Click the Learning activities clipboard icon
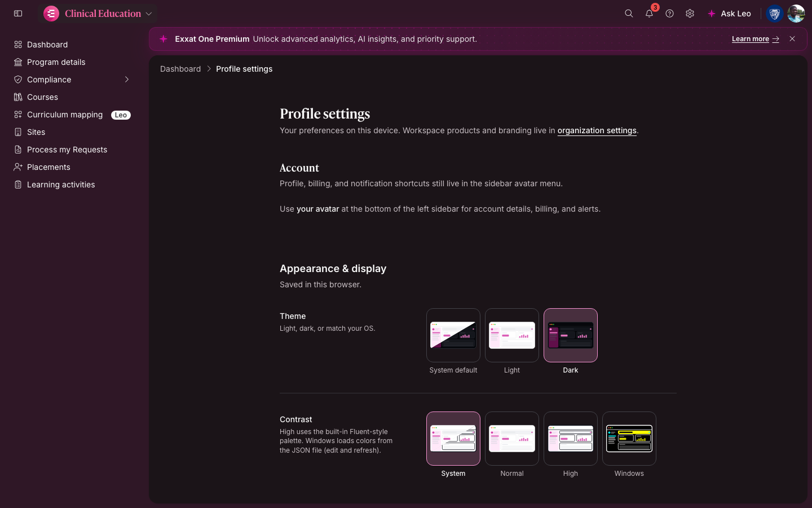This screenshot has width=812, height=508. click(x=18, y=185)
